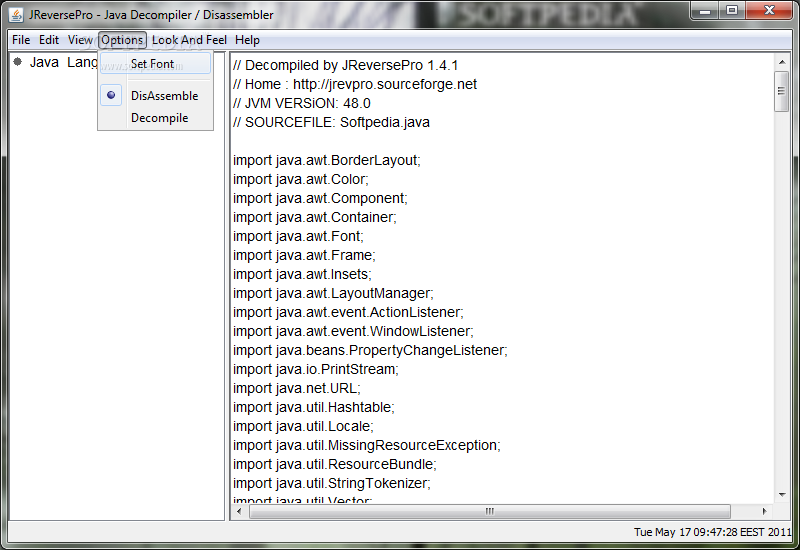Image resolution: width=800 pixels, height=550 pixels.
Task: Click the horizontal scrollbar right arrow
Action: pos(764,511)
